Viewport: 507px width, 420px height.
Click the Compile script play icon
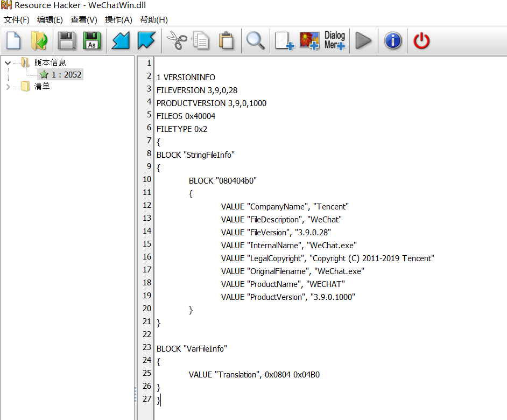363,41
